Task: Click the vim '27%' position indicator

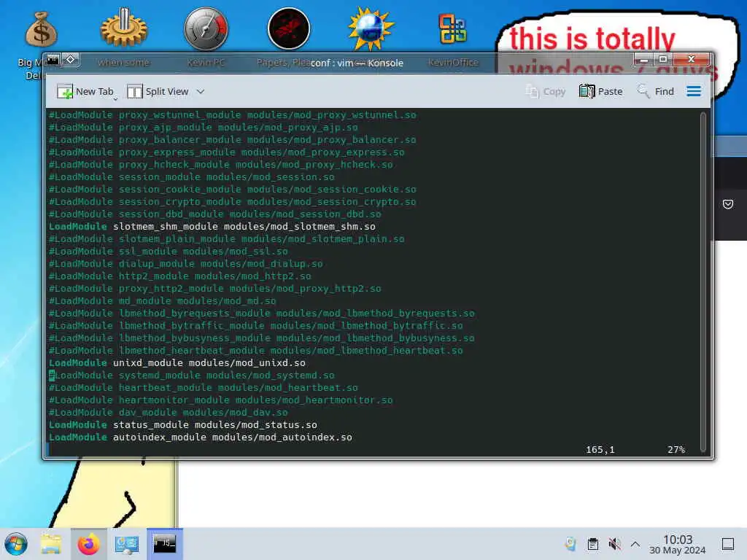Action: pos(676,449)
